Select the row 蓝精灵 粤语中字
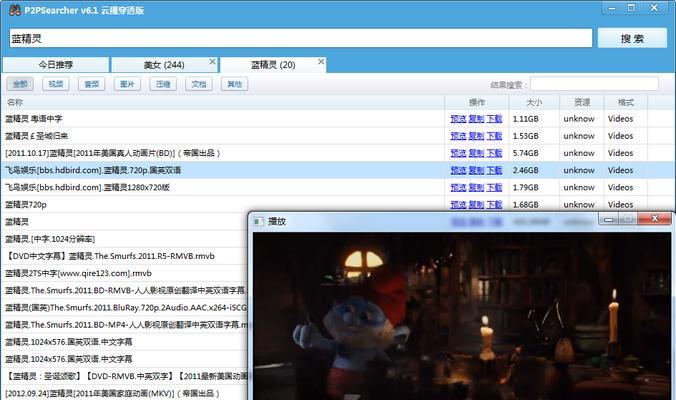Viewport: 676px width, 400px height. click(x=338, y=119)
